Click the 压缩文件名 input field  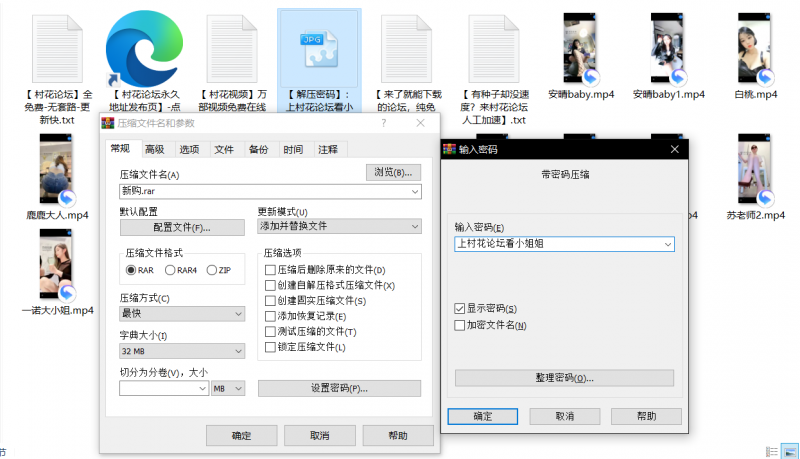click(270, 190)
